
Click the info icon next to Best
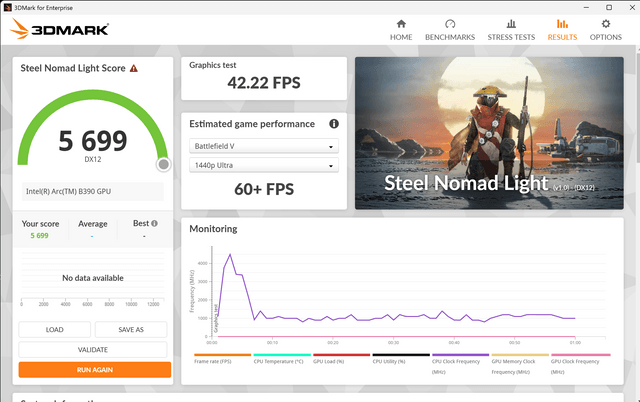[x=154, y=223]
